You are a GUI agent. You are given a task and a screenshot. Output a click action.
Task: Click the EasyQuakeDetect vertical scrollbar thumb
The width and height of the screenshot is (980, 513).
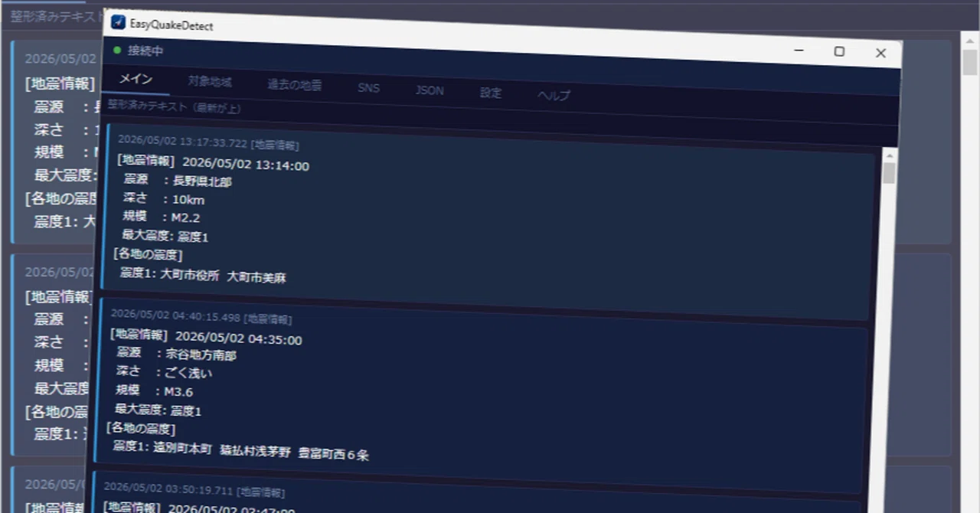click(889, 174)
